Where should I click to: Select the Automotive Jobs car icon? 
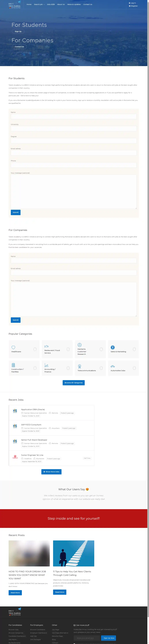[x=113, y=366]
